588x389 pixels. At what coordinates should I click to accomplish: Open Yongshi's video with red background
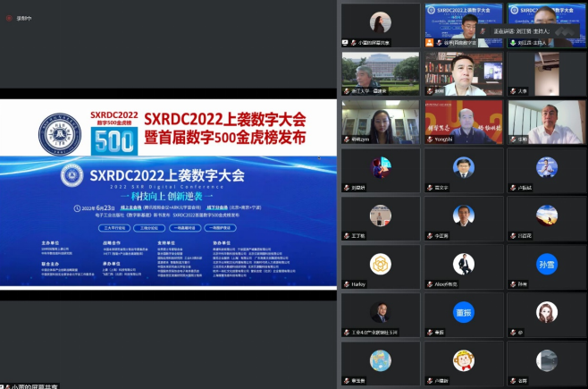464,122
